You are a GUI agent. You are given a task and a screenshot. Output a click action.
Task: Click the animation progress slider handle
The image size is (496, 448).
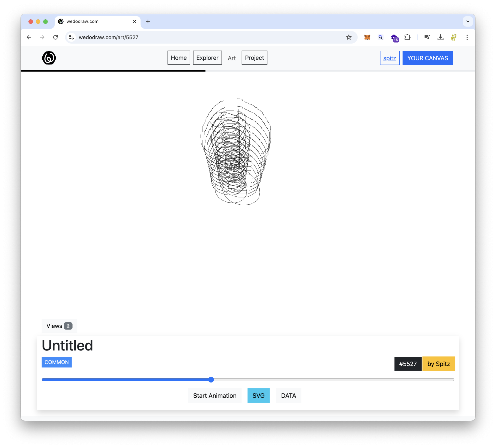pos(211,379)
